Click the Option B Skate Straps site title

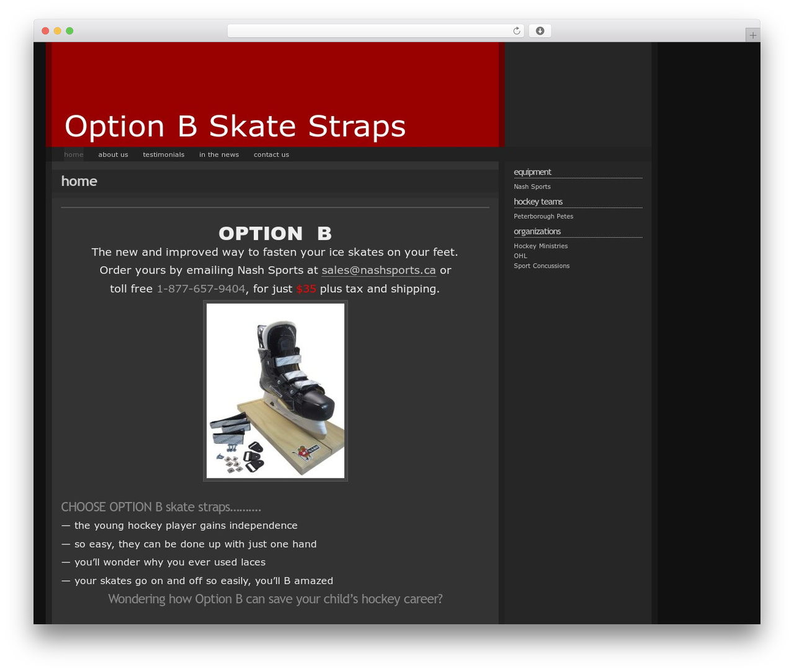pyautogui.click(x=235, y=126)
